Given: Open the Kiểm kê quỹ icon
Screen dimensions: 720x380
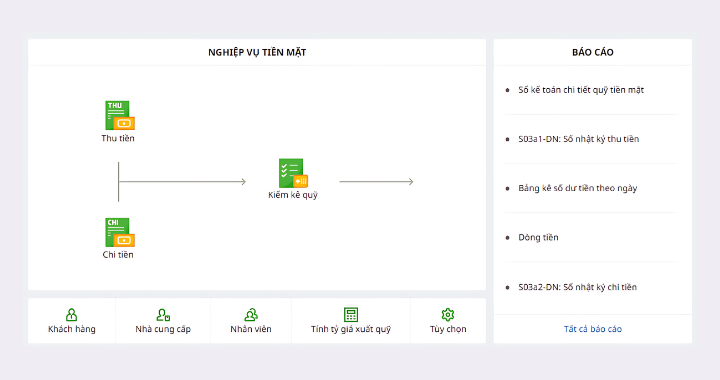Looking at the screenshot, I should pos(293,173).
